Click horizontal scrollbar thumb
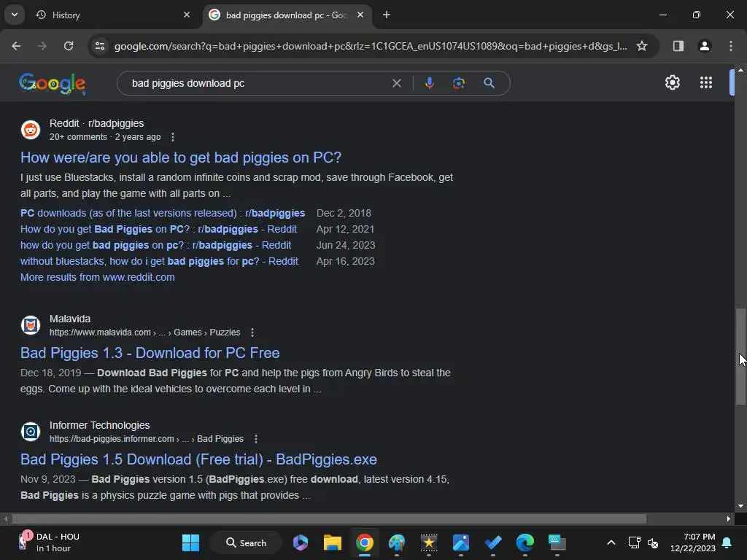Viewport: 747px width, 560px height. 329,518
